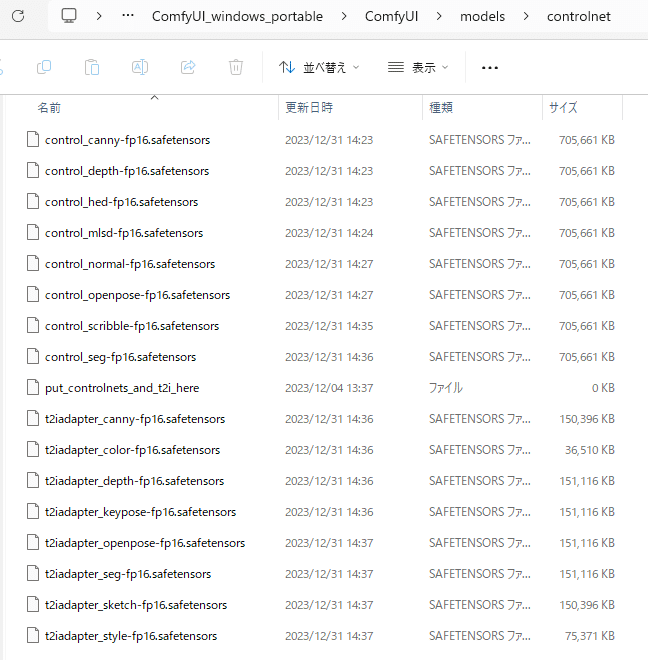Go to models breadcrumb folder
The height and width of the screenshot is (660, 648).
[482, 16]
